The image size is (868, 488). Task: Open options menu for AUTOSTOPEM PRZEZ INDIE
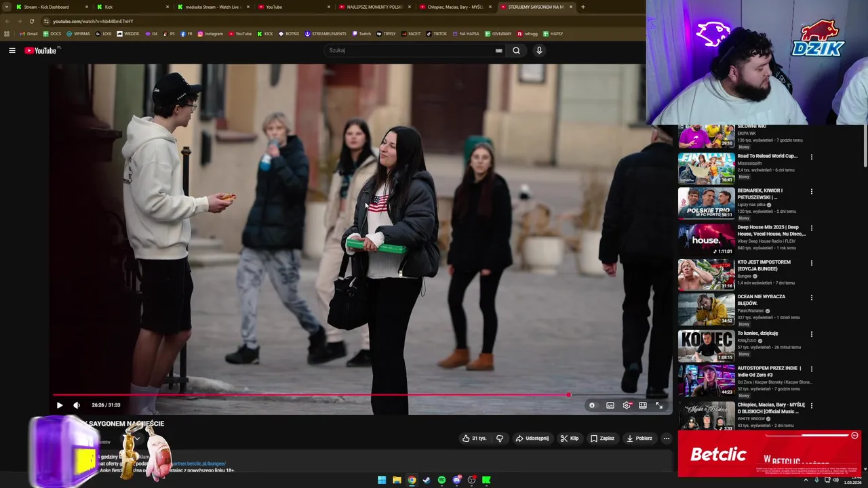(811, 369)
